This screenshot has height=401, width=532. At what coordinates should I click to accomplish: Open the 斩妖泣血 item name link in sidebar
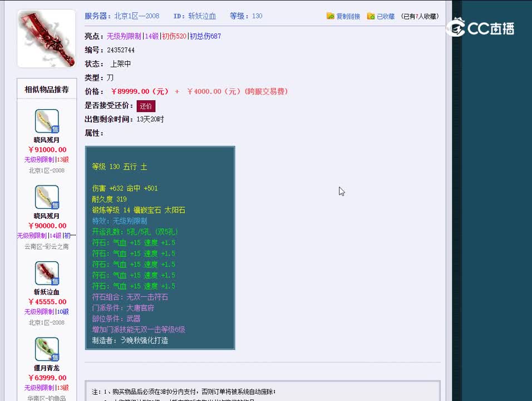[x=47, y=292]
